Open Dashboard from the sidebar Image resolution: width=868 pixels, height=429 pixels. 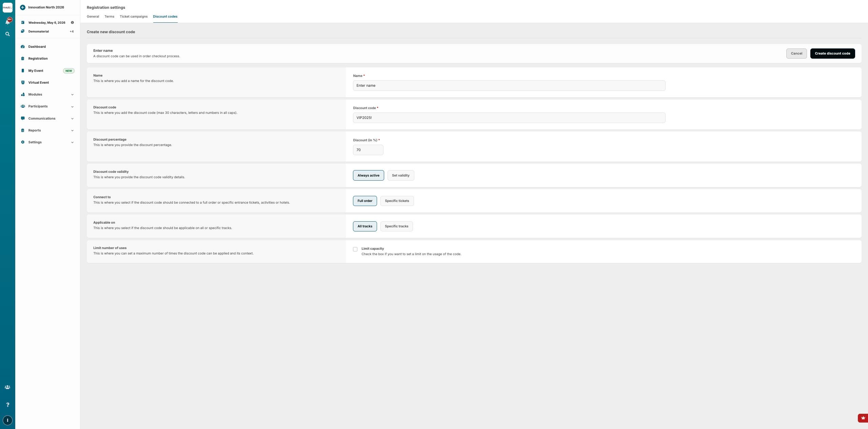(37, 47)
